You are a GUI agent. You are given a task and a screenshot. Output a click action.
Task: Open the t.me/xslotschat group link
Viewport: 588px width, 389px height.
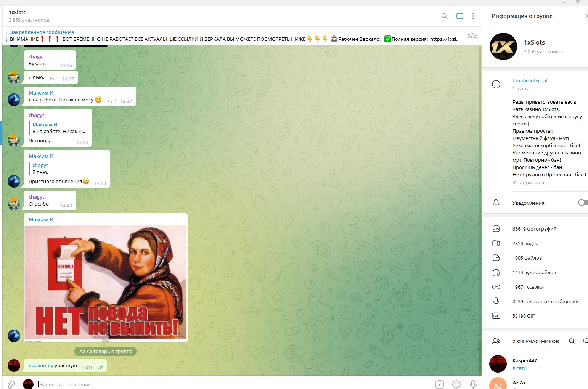pos(530,80)
